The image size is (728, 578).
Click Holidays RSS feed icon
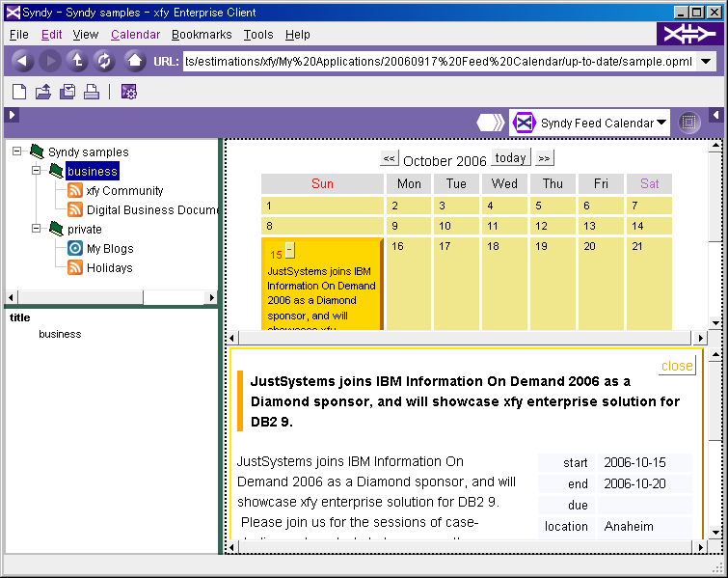[x=75, y=267]
